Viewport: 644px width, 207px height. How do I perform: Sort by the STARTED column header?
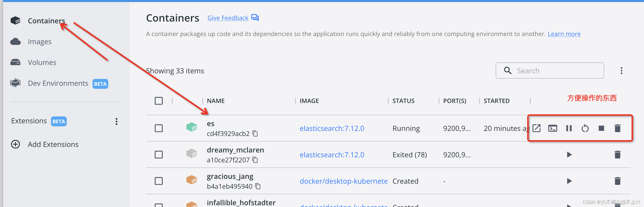click(x=496, y=101)
